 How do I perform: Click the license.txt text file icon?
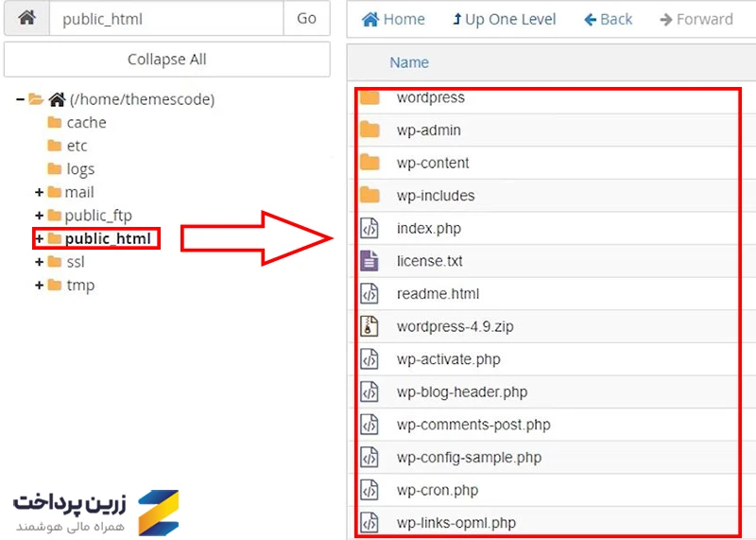tap(369, 261)
